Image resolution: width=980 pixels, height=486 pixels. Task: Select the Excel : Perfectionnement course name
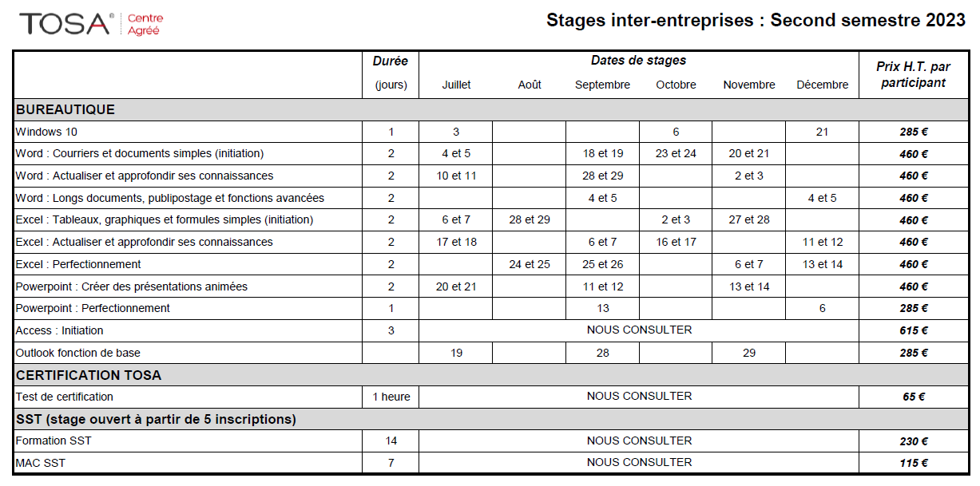78,264
